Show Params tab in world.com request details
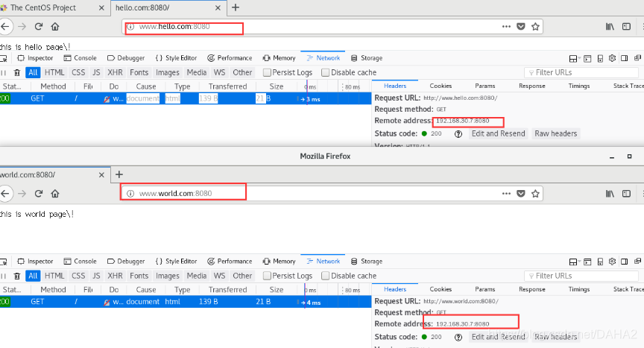Viewport: 644px width, 348px height. (x=485, y=289)
